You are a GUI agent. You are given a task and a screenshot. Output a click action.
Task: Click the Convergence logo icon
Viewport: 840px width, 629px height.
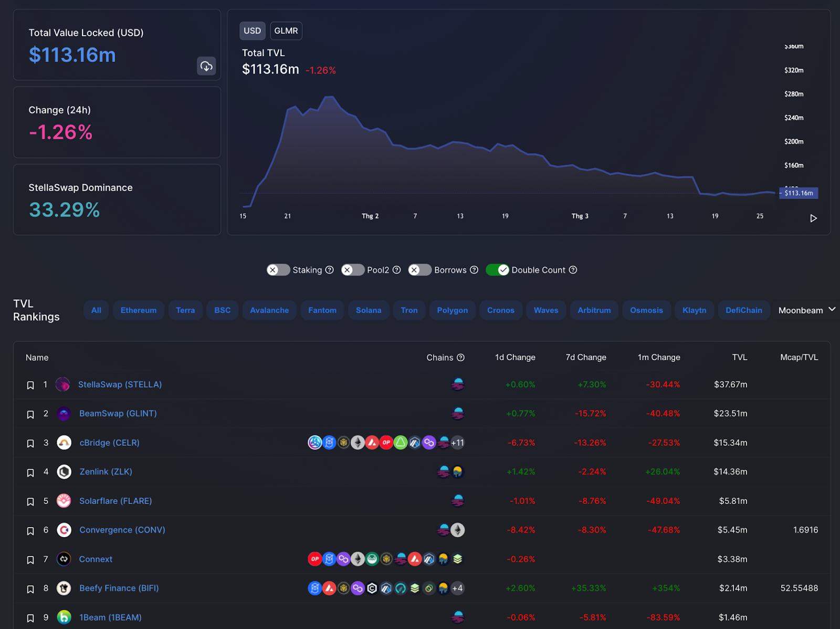(64, 530)
